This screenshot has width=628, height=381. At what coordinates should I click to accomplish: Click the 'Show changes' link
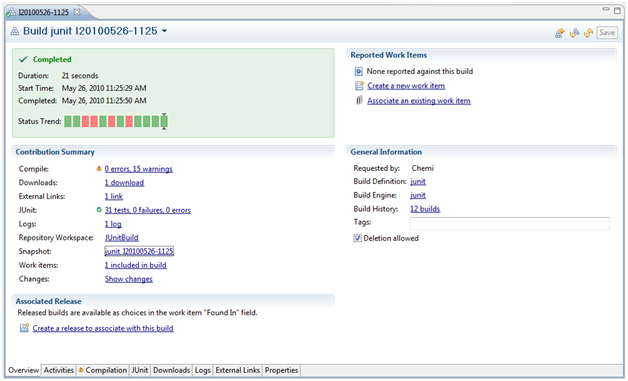129,279
